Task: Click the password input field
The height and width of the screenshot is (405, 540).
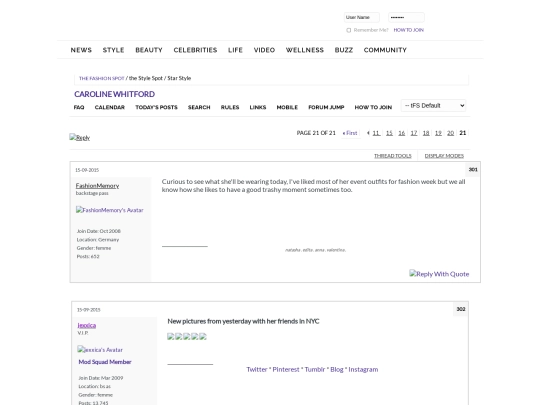Action: pos(406,17)
